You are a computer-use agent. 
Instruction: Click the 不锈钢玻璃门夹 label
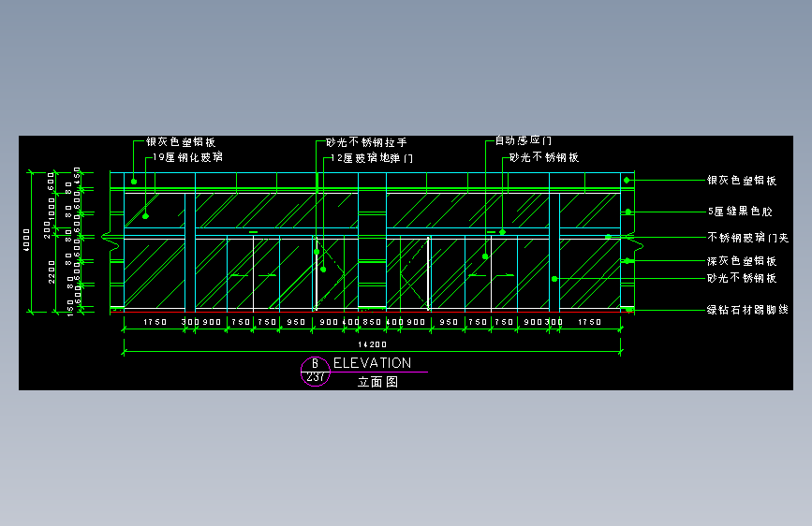pyautogui.click(x=747, y=238)
